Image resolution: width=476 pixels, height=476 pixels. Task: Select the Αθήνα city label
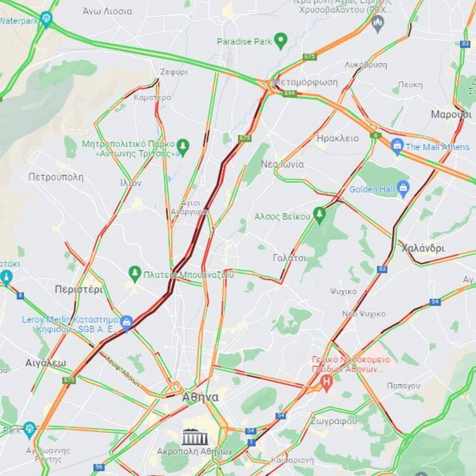click(200, 397)
